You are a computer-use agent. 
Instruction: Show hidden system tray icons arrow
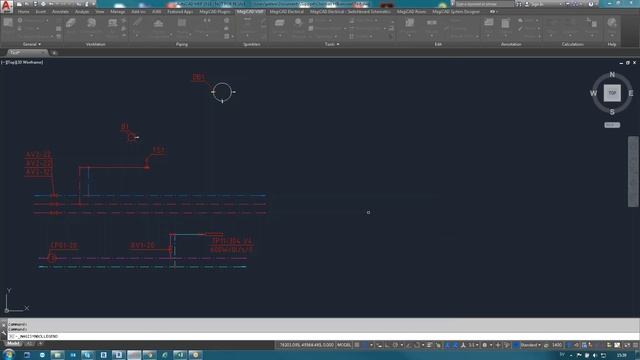point(571,355)
